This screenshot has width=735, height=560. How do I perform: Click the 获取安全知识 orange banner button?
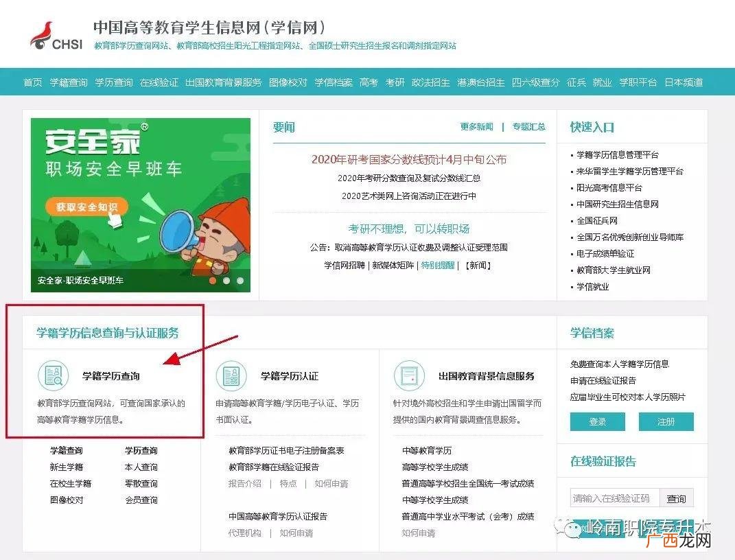pos(86,207)
